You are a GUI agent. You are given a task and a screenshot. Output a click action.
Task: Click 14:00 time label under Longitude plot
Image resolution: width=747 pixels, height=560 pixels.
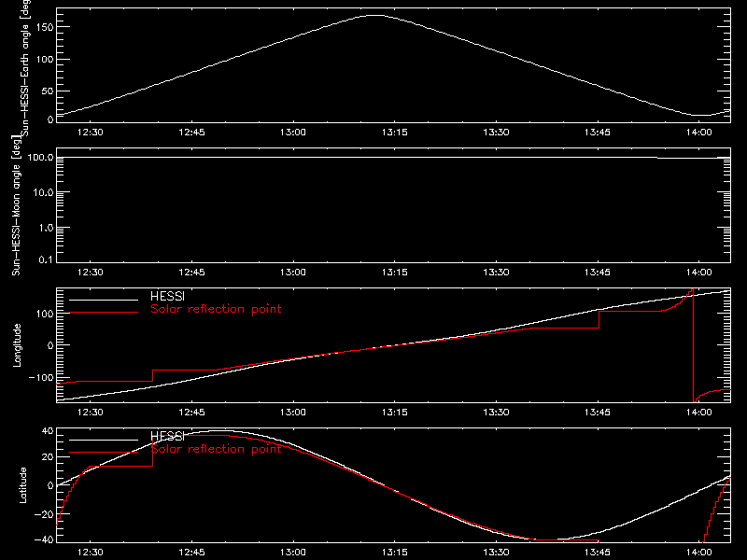point(698,412)
